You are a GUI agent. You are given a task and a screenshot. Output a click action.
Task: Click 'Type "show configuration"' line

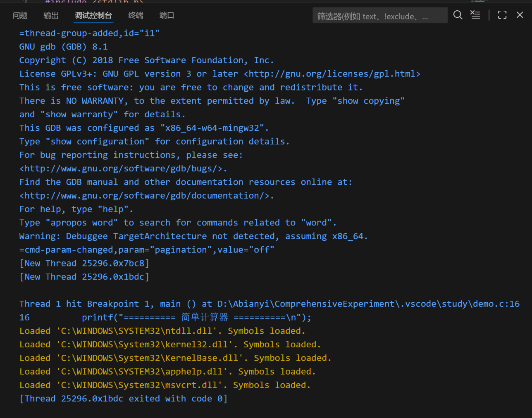tap(154, 142)
